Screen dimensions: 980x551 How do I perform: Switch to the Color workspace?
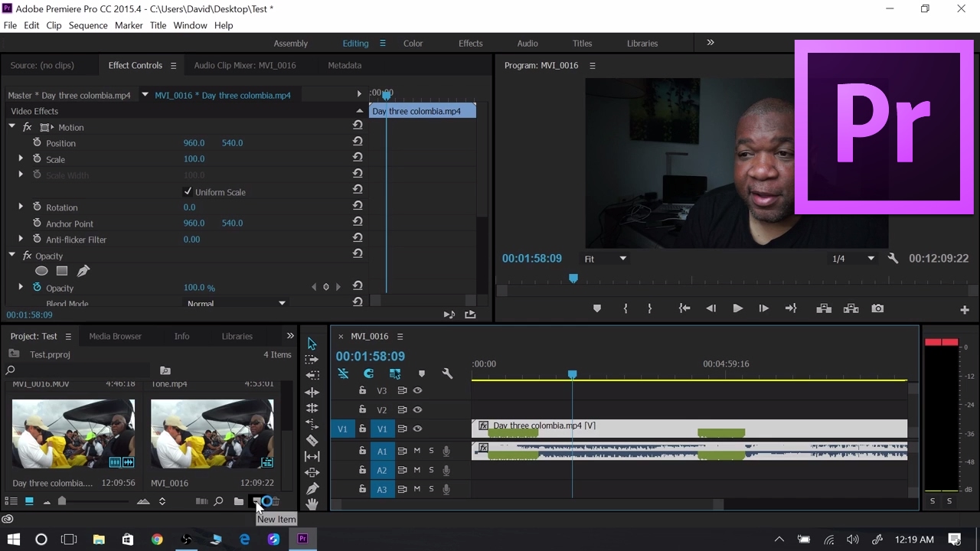click(413, 44)
